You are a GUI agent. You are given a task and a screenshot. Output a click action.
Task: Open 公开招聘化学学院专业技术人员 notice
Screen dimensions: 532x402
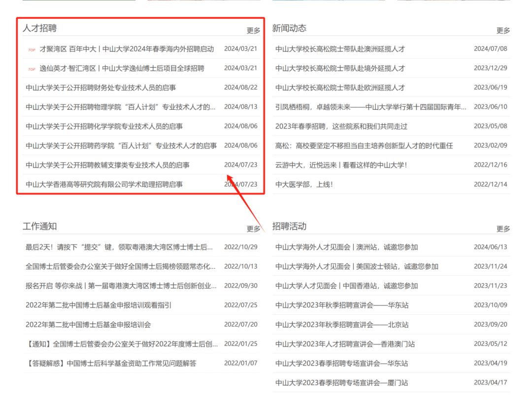(x=104, y=126)
